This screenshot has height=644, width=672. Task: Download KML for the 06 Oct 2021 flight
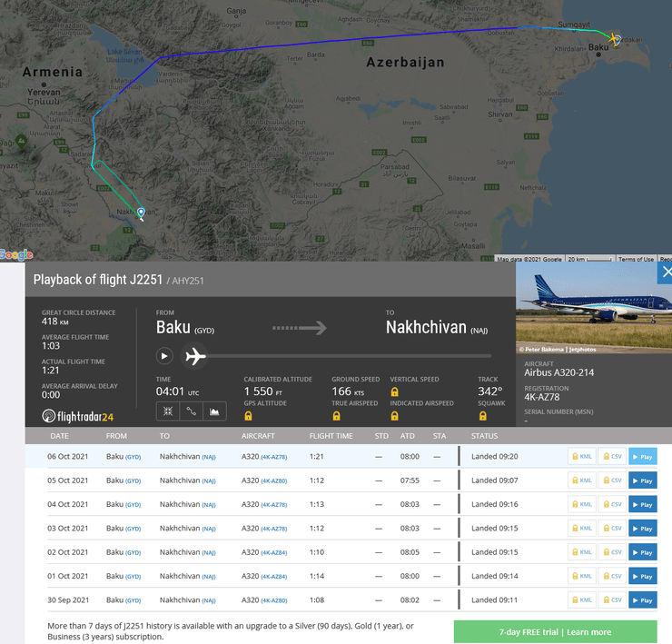pyautogui.click(x=582, y=457)
